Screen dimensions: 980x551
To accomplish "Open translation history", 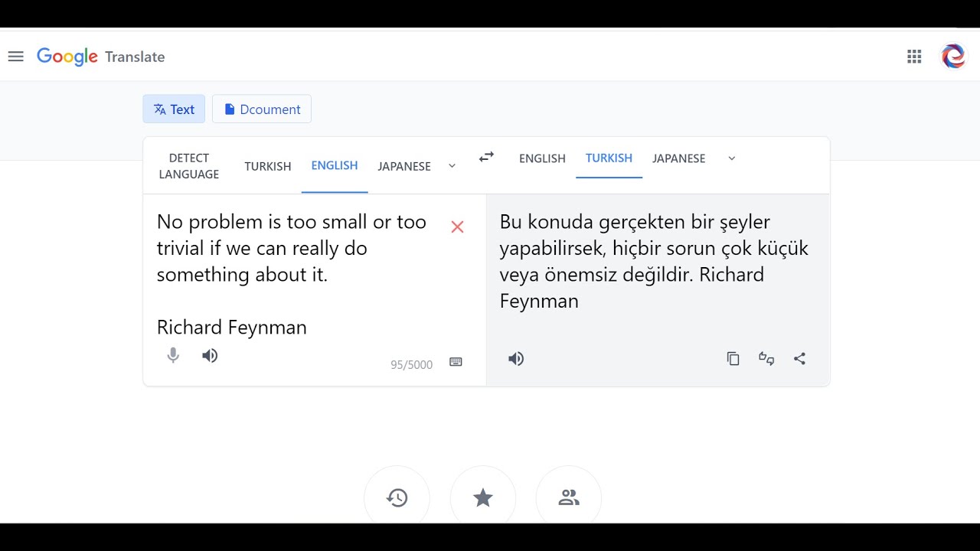I will click(x=397, y=498).
